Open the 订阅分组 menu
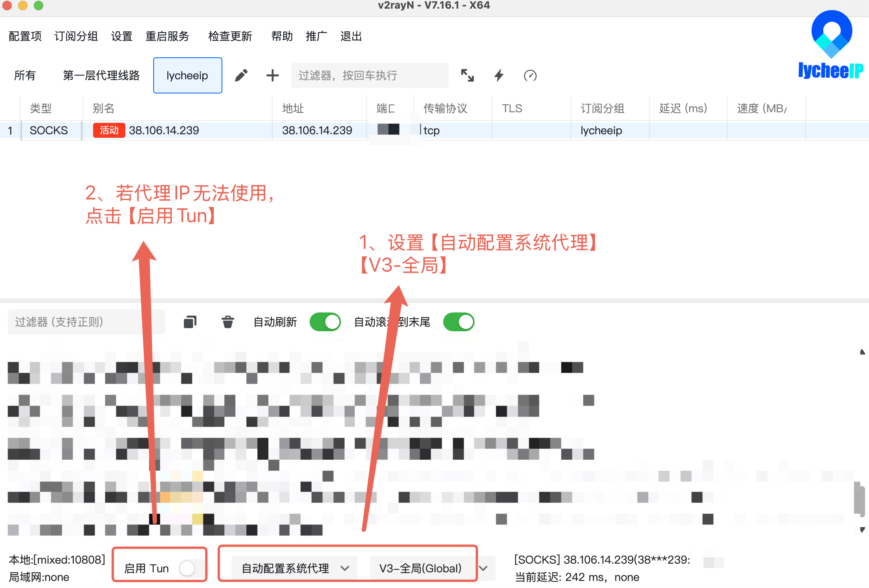The width and height of the screenshot is (869, 588). [76, 36]
